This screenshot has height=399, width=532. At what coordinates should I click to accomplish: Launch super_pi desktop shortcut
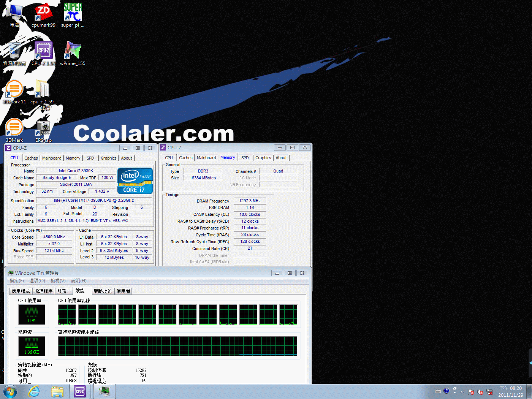(73, 15)
